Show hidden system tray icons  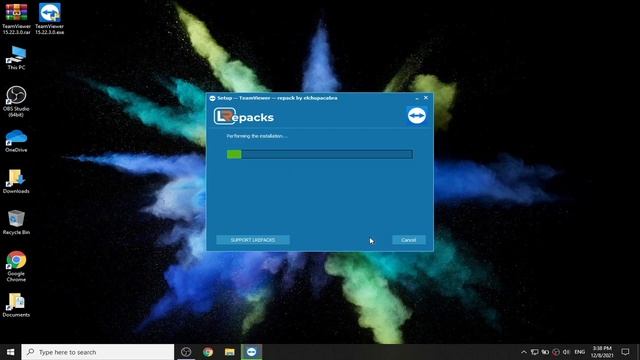(524, 352)
